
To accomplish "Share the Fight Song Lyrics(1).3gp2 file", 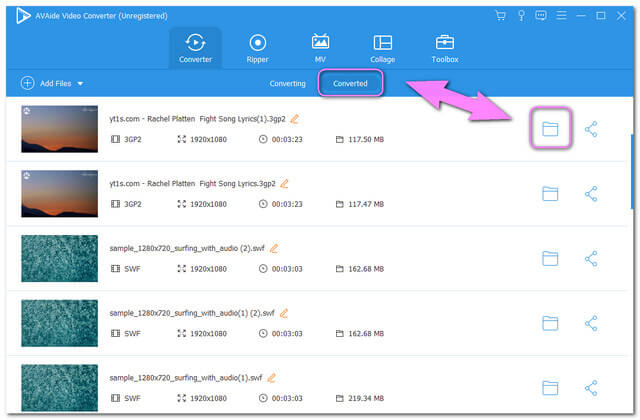I will (x=591, y=129).
